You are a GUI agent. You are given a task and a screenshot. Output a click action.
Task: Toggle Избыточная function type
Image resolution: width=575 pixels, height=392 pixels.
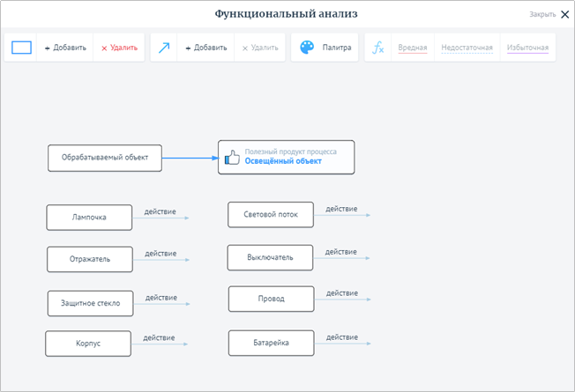pos(526,48)
